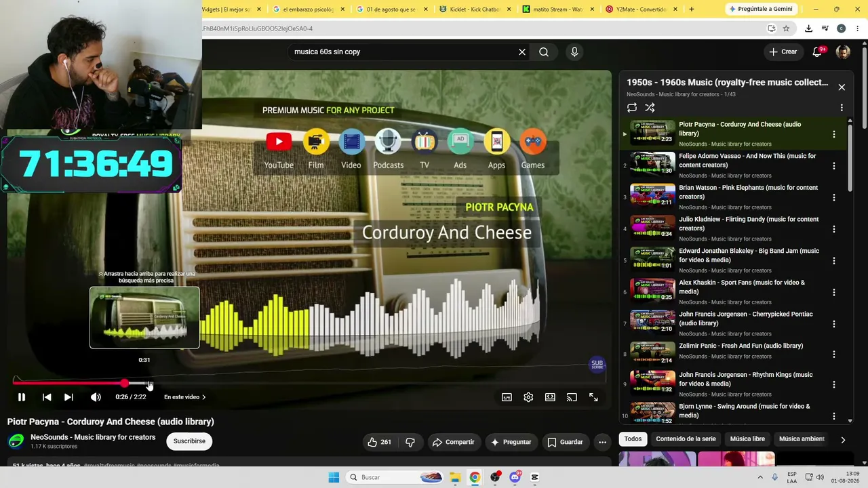Toggle subtitles on the video player
868x488 pixels.
pyautogui.click(x=507, y=397)
